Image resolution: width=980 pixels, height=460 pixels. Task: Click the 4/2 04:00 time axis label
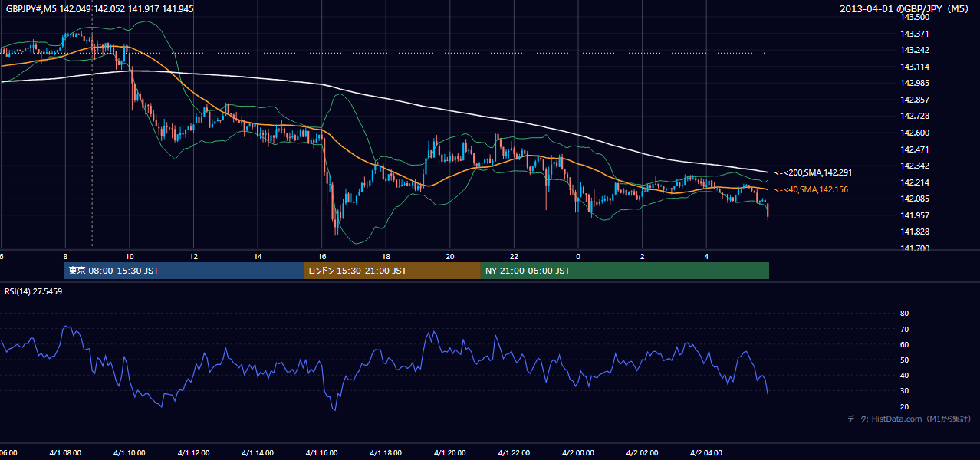[x=706, y=453]
